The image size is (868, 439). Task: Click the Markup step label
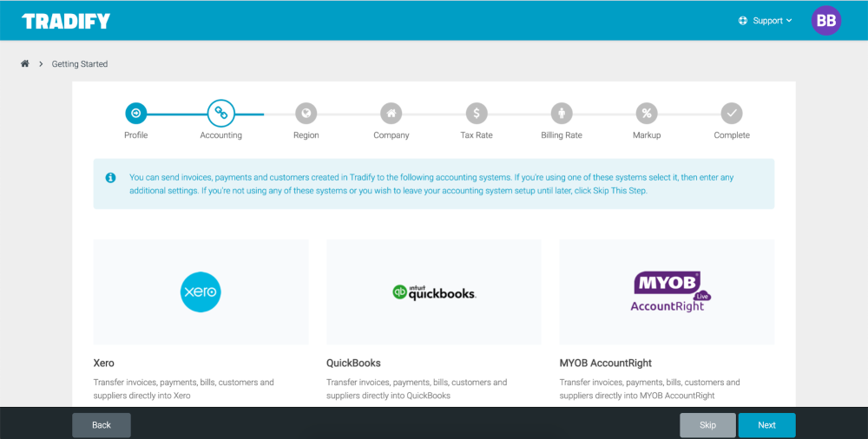(x=647, y=135)
